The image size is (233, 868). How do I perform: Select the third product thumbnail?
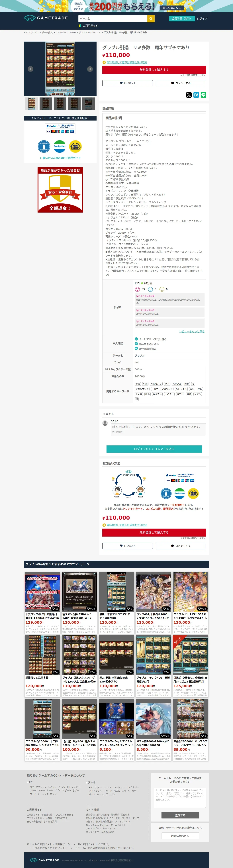(60, 103)
